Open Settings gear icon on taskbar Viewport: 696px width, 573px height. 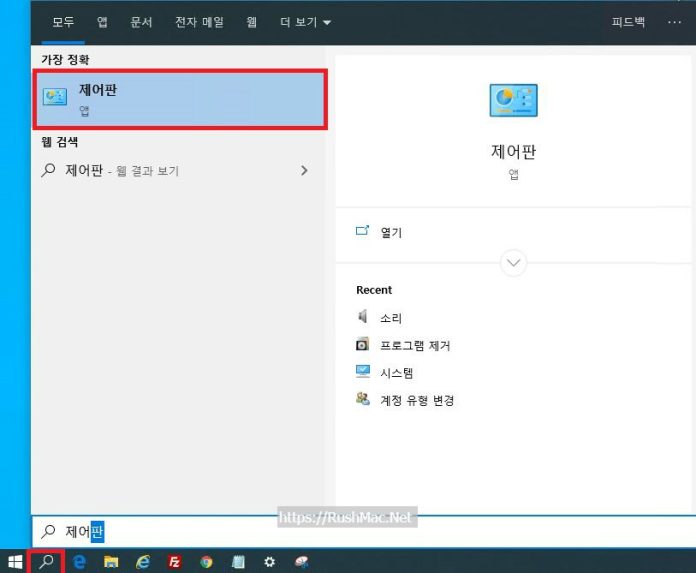tap(269, 562)
